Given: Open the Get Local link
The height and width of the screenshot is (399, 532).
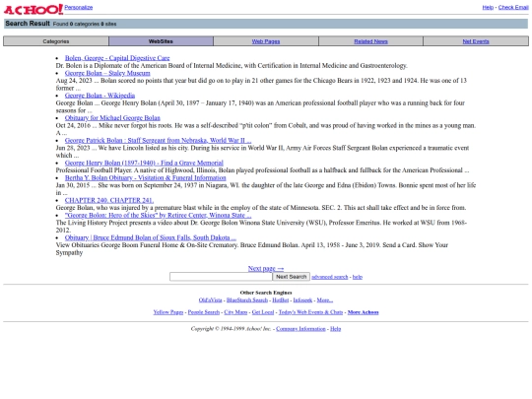Looking at the screenshot, I should [263, 312].
